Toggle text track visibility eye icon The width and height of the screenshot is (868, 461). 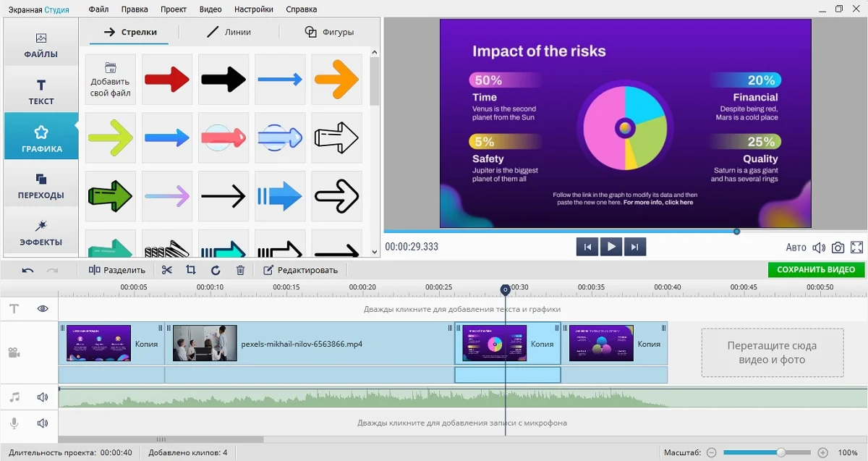click(43, 309)
